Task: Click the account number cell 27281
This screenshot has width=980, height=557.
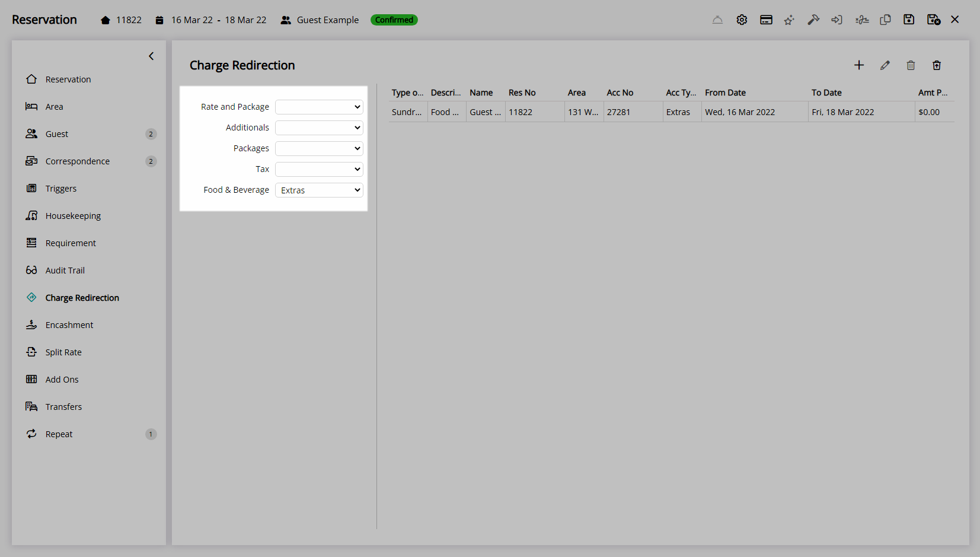Action: (x=633, y=112)
